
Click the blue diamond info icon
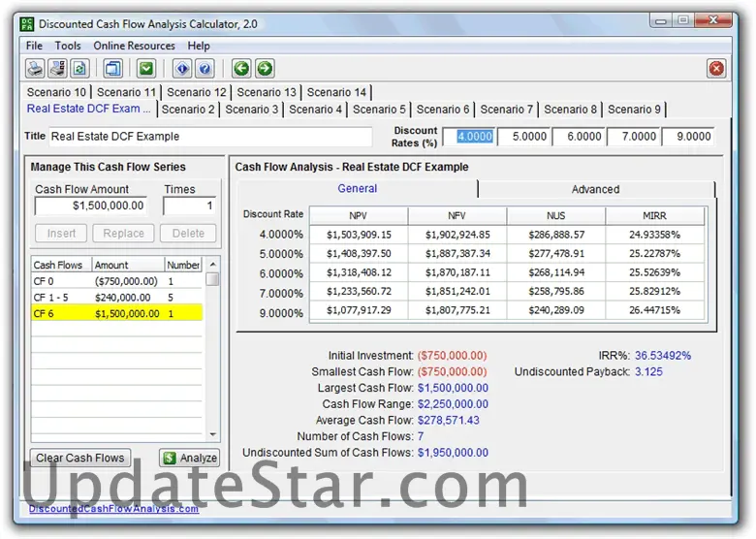pyautogui.click(x=182, y=69)
